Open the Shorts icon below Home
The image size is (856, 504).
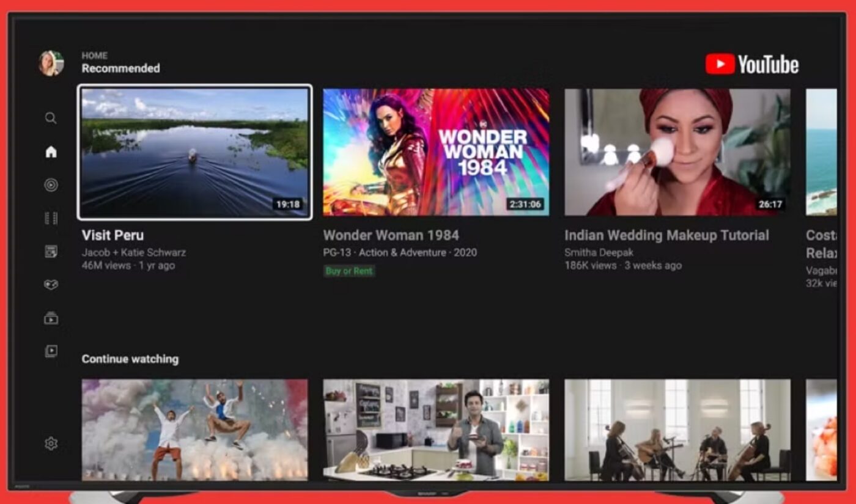point(51,185)
